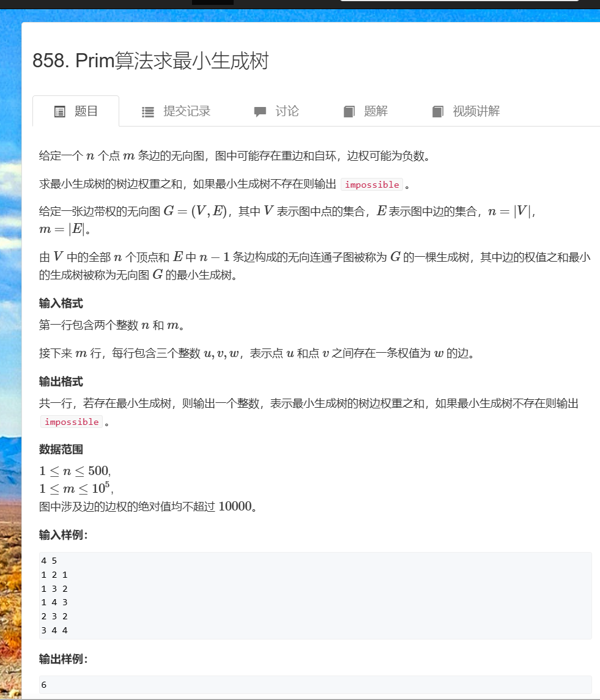
Task: Click the 输出样例 heading
Action: (x=64, y=659)
